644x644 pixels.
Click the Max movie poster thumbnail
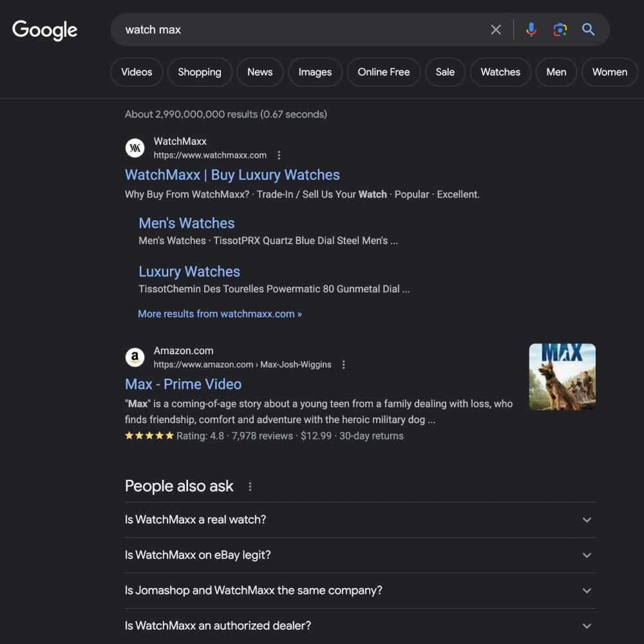click(x=562, y=377)
